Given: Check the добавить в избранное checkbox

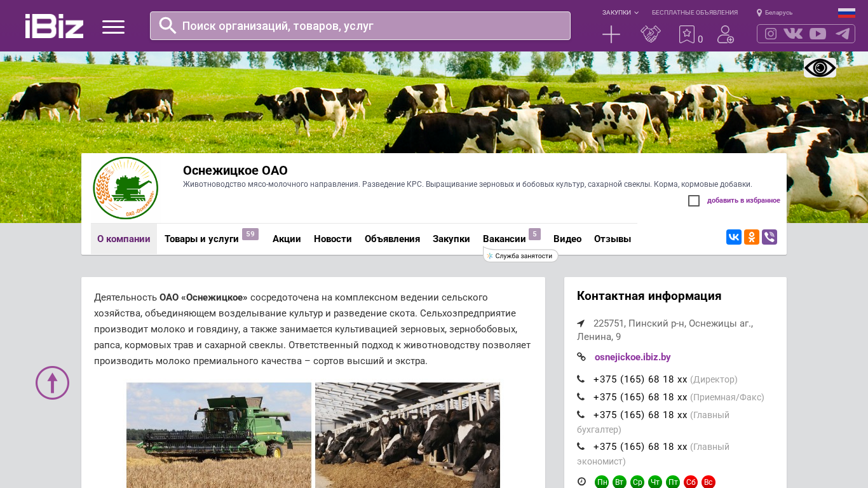Looking at the screenshot, I should (x=694, y=201).
